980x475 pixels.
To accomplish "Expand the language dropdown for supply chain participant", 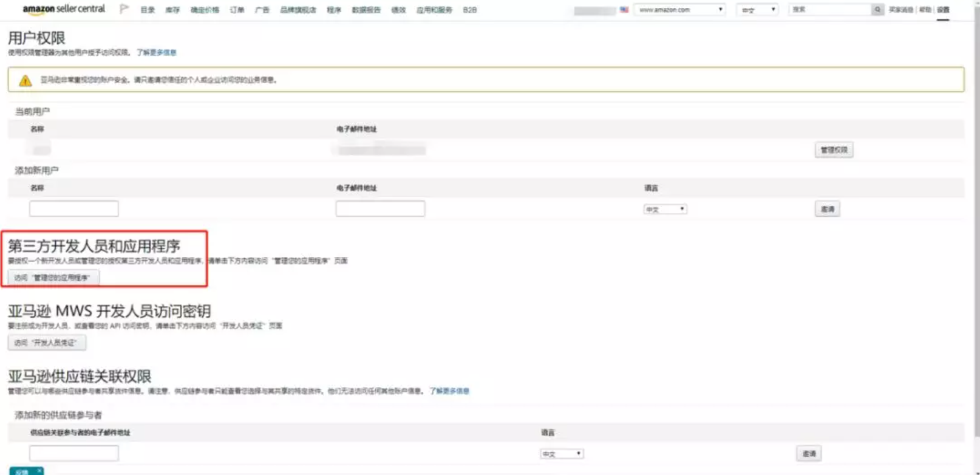I will click(x=562, y=454).
